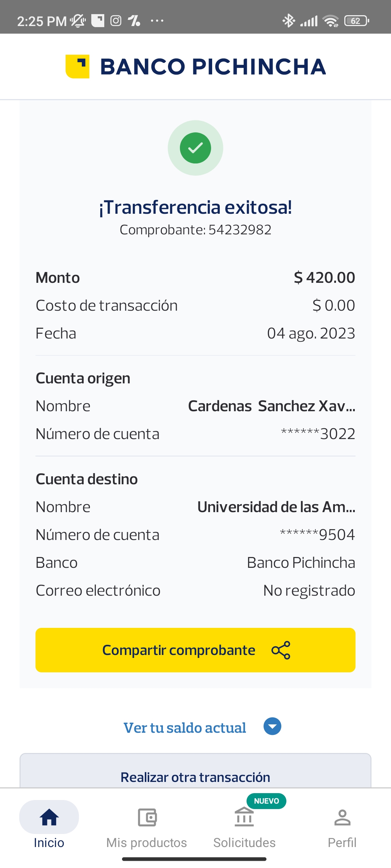
Task: Expand the saldo actual blue arrow
Action: click(x=273, y=726)
